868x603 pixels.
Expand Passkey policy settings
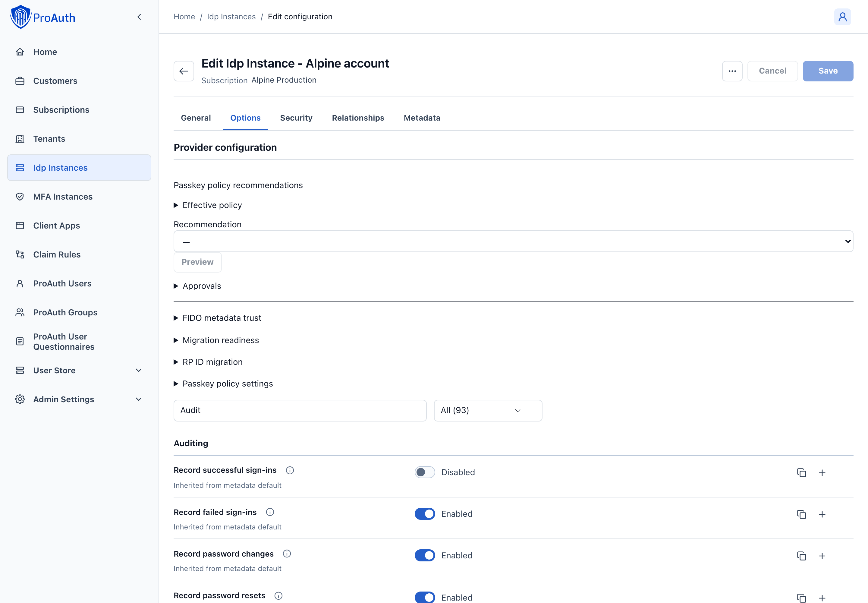pyautogui.click(x=223, y=384)
